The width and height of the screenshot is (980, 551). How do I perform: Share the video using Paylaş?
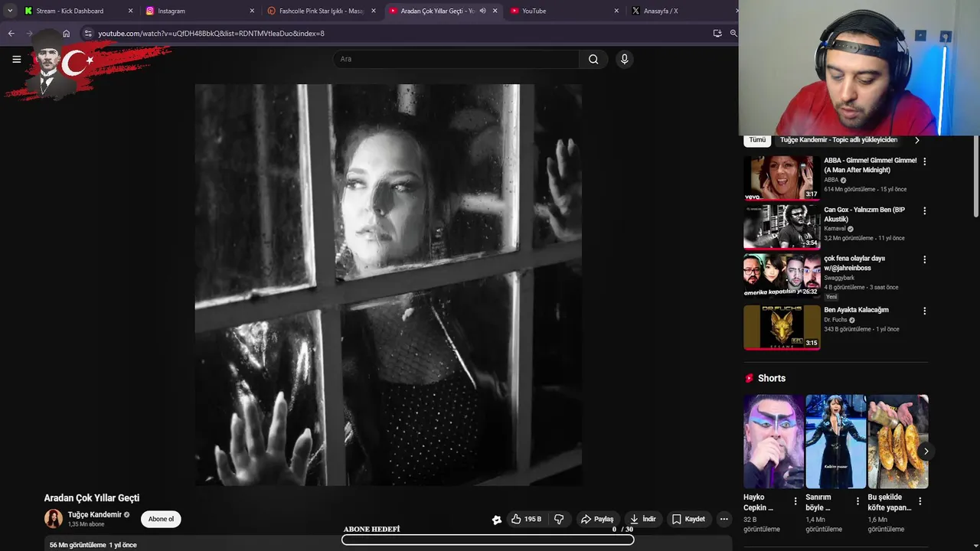pos(597,519)
